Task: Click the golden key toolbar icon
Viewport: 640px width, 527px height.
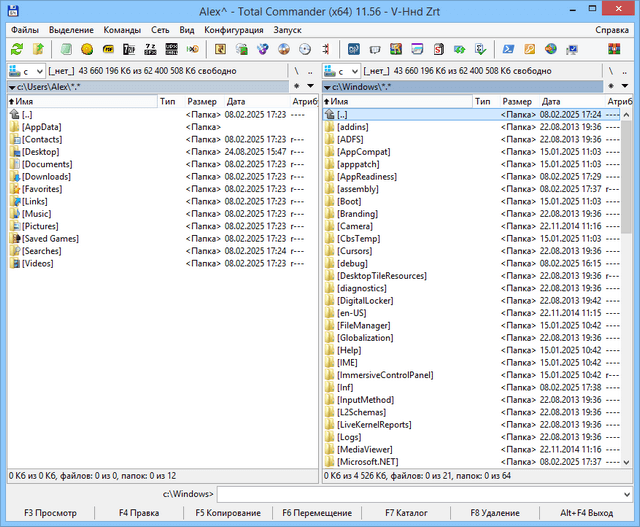Action: pos(529,48)
